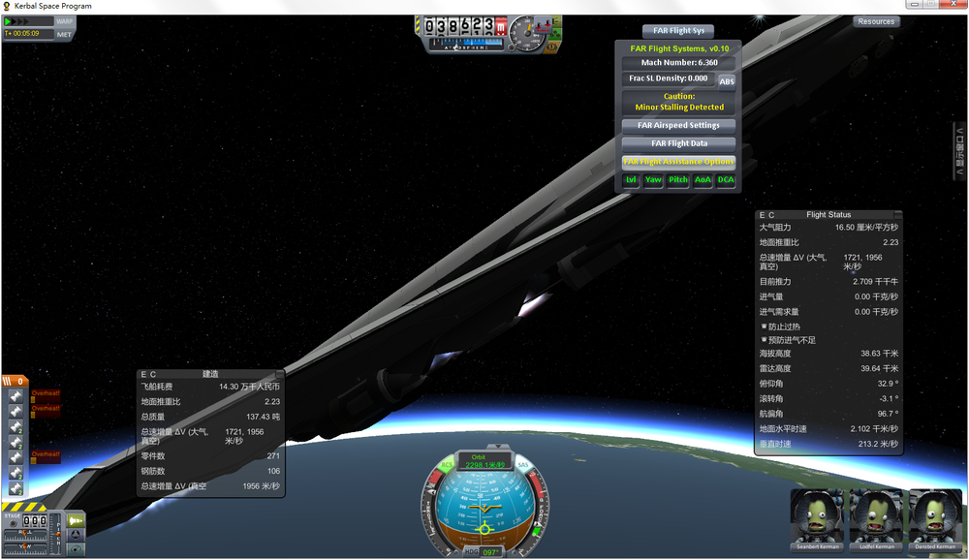Open the FAR Flight Sys button
The height and width of the screenshot is (560, 969).
click(678, 30)
